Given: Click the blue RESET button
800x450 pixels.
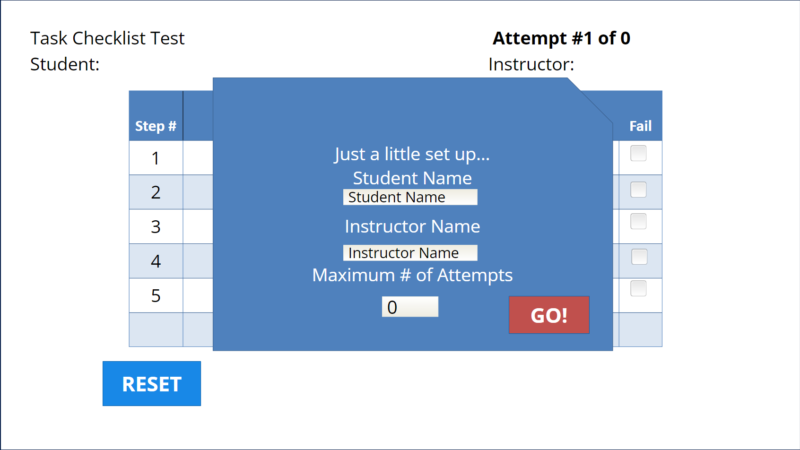Looking at the screenshot, I should click(151, 384).
